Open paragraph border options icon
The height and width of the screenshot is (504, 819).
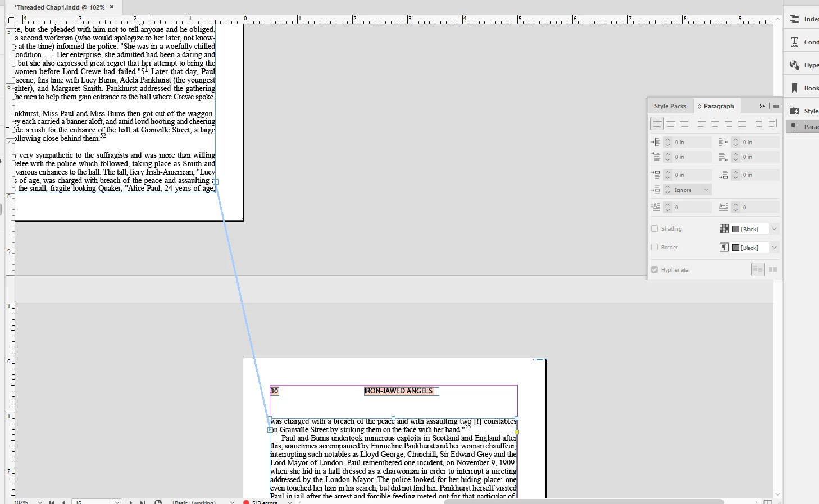[724, 248]
